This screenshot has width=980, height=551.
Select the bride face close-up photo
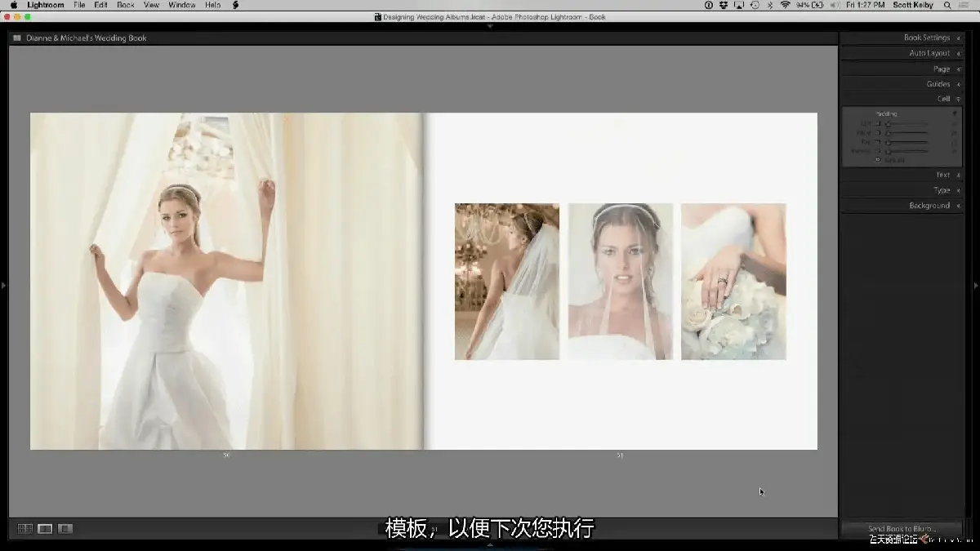[621, 282]
